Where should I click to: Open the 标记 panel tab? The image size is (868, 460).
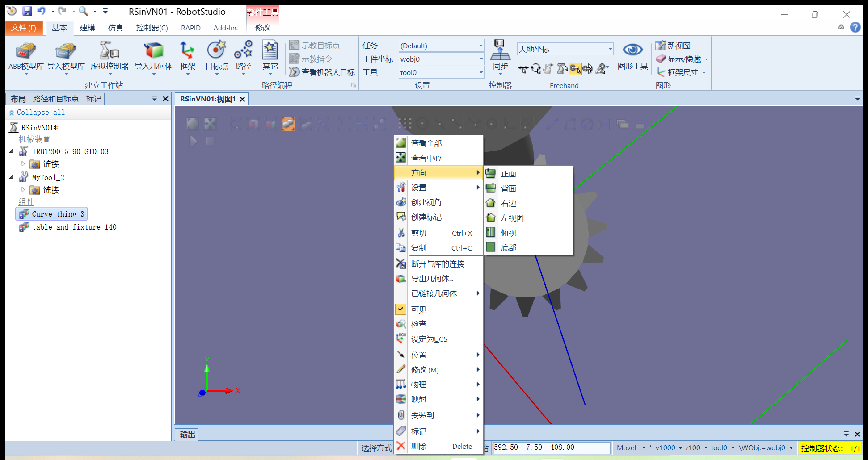point(94,99)
